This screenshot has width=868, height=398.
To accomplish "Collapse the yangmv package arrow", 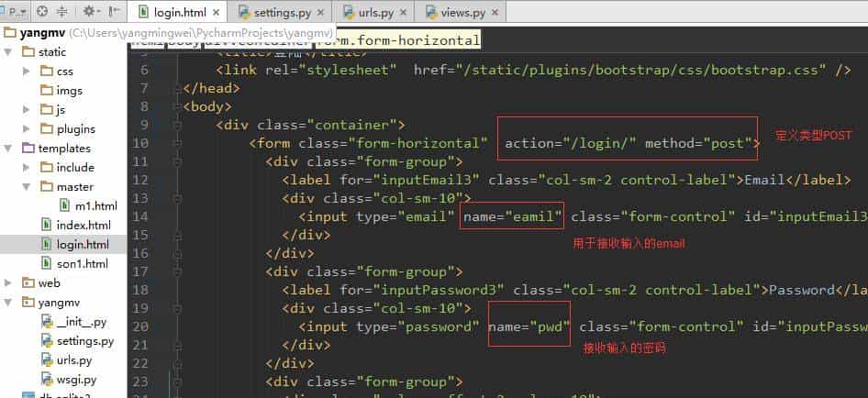I will click(8, 303).
